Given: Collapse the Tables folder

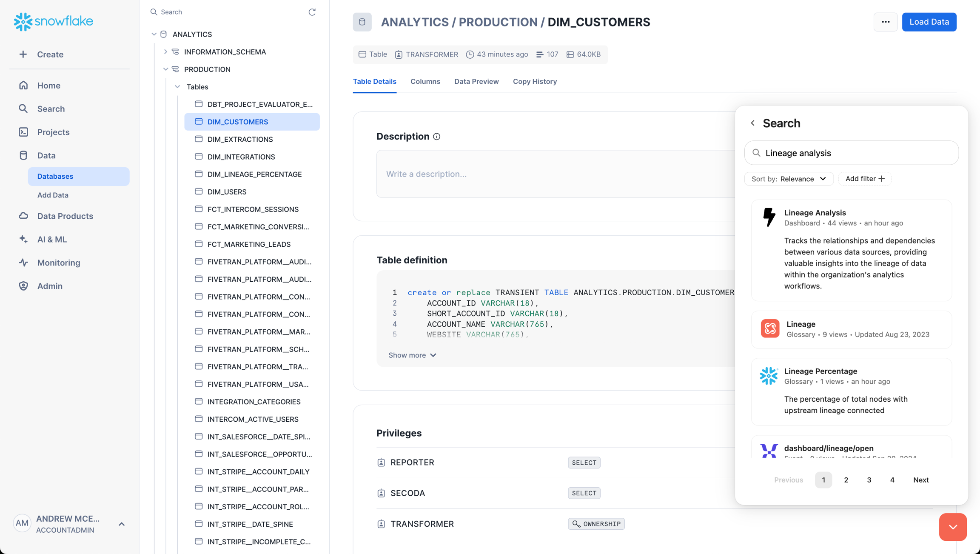Looking at the screenshot, I should (177, 87).
